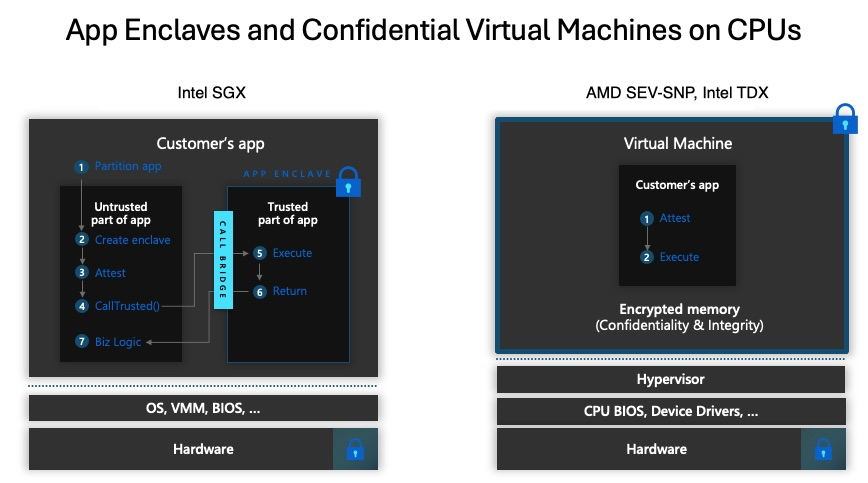Click step 4 circle beside CallTrusted()
This screenshot has width=868, height=483.
82,306
